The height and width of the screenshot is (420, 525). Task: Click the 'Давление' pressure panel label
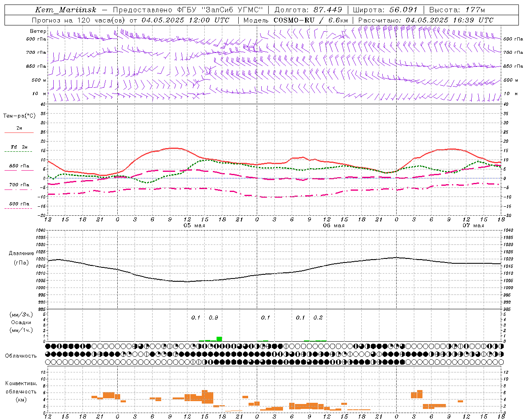(21, 253)
